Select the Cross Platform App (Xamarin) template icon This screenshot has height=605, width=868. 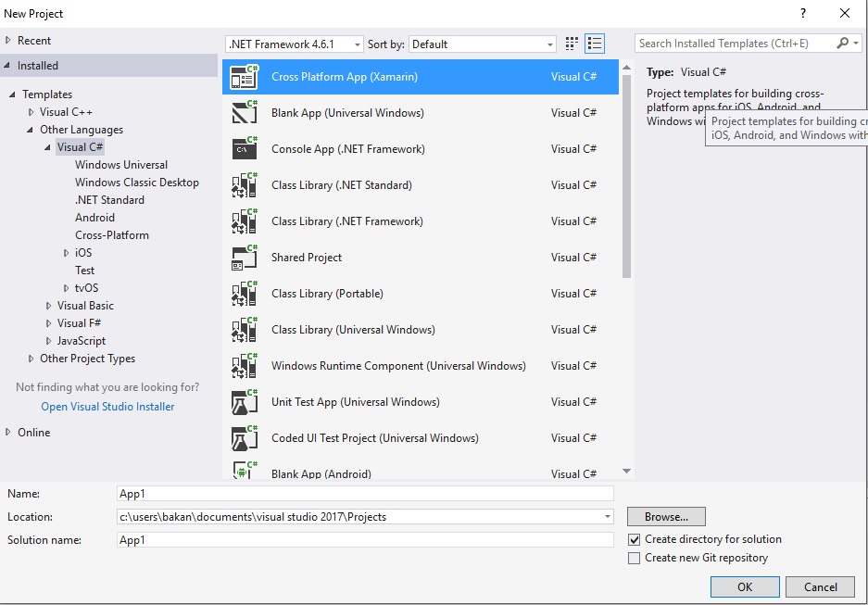point(245,77)
